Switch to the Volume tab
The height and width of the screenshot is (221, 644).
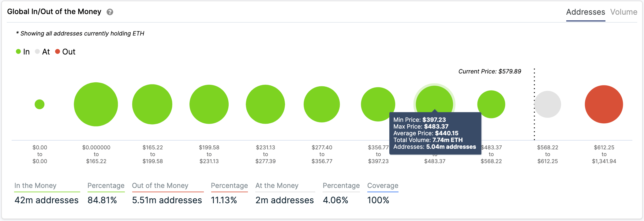click(x=623, y=12)
